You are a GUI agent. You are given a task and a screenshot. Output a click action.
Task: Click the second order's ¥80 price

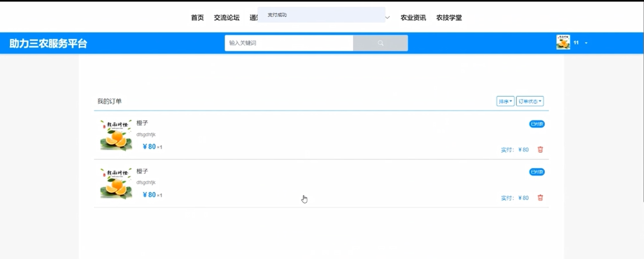point(149,195)
